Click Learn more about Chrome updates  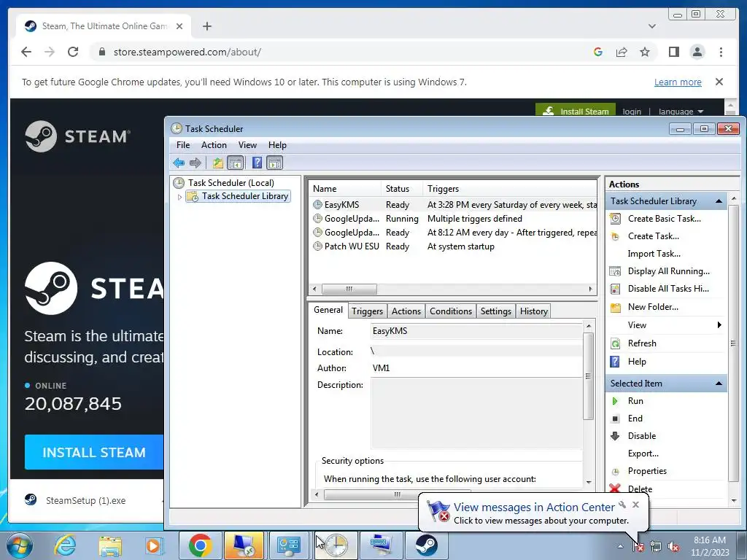[x=678, y=82]
